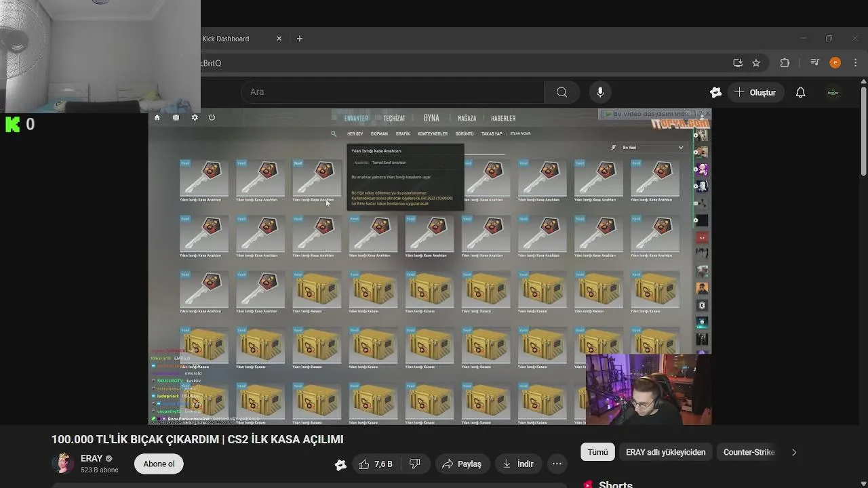
Task: Start voice search with microphone icon
Action: click(600, 92)
